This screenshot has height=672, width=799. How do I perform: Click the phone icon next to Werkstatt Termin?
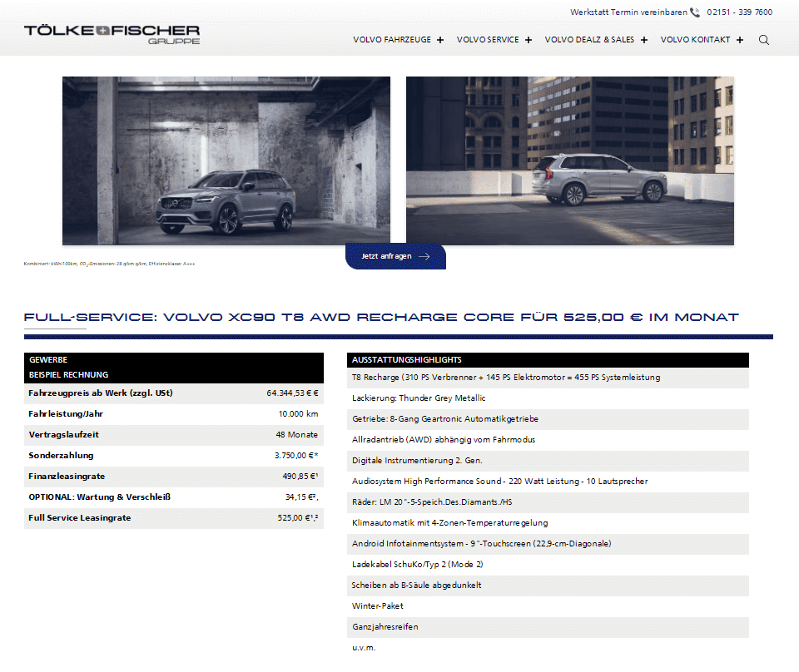click(695, 12)
